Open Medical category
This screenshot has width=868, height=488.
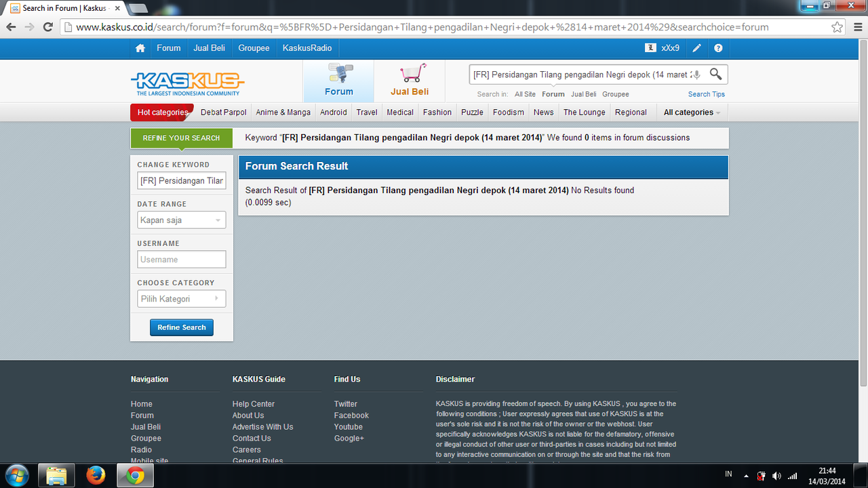click(x=400, y=113)
